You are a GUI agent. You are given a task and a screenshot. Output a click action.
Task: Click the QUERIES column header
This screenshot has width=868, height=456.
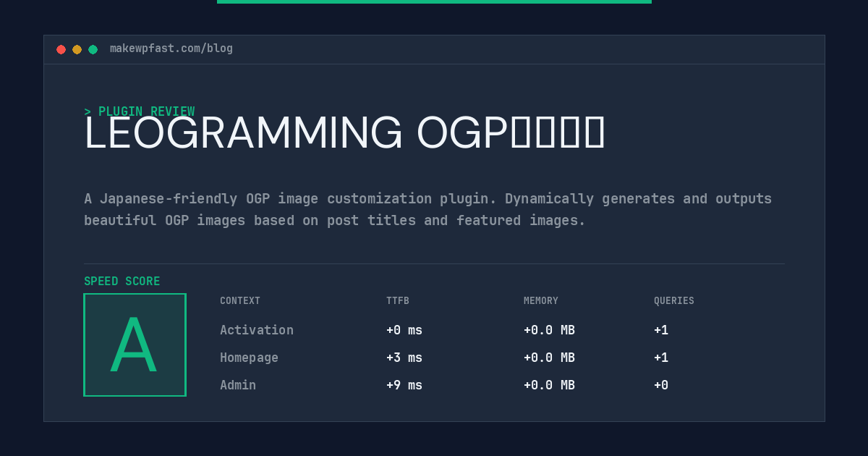point(674,301)
